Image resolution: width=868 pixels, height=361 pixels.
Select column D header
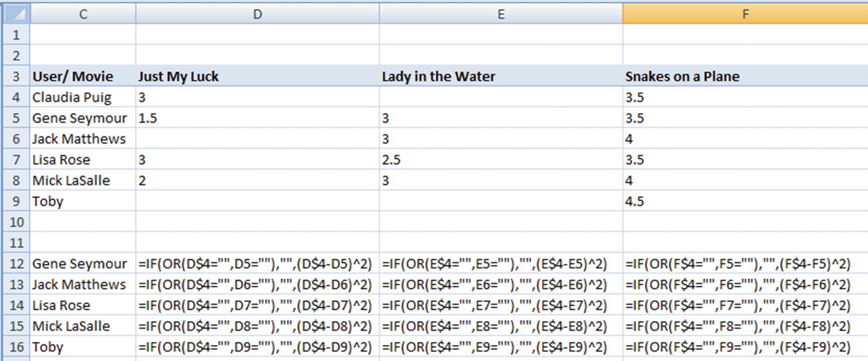pyautogui.click(x=257, y=14)
